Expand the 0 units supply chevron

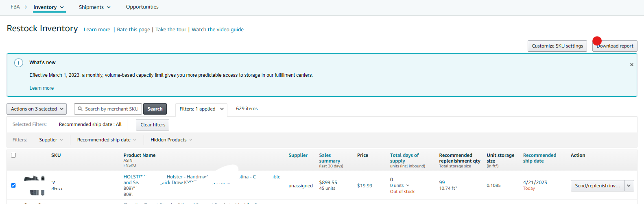click(408, 185)
